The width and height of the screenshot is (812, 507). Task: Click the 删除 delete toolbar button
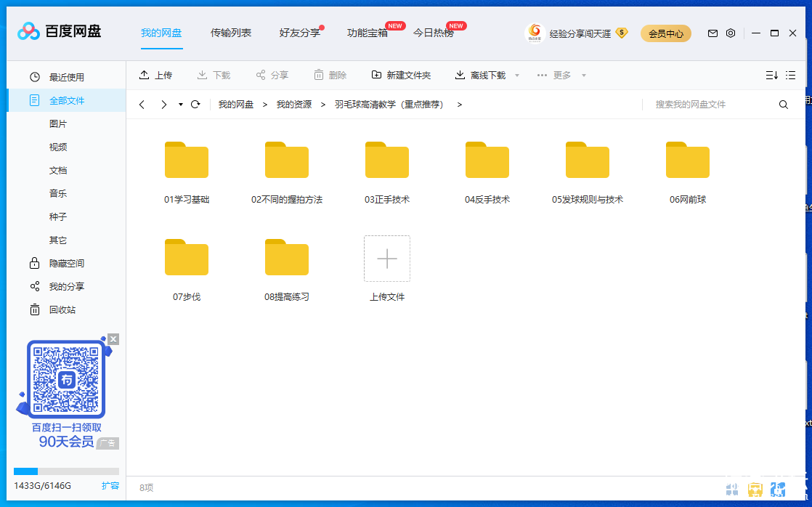330,75
